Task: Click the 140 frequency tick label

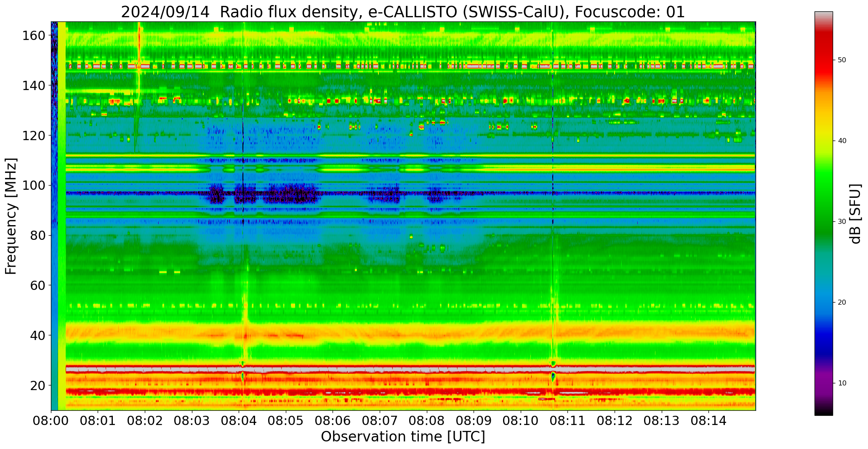Action: [x=34, y=85]
